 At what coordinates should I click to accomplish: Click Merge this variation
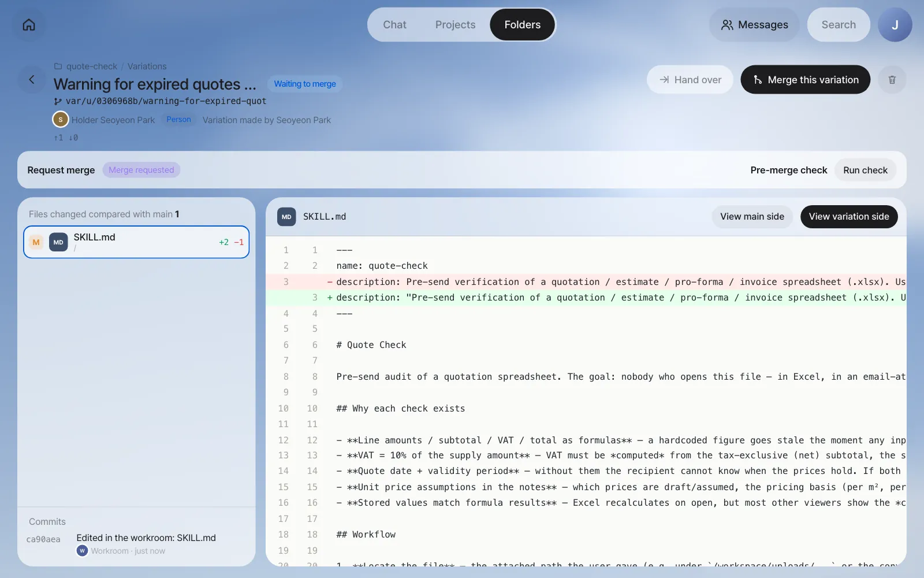(x=806, y=80)
